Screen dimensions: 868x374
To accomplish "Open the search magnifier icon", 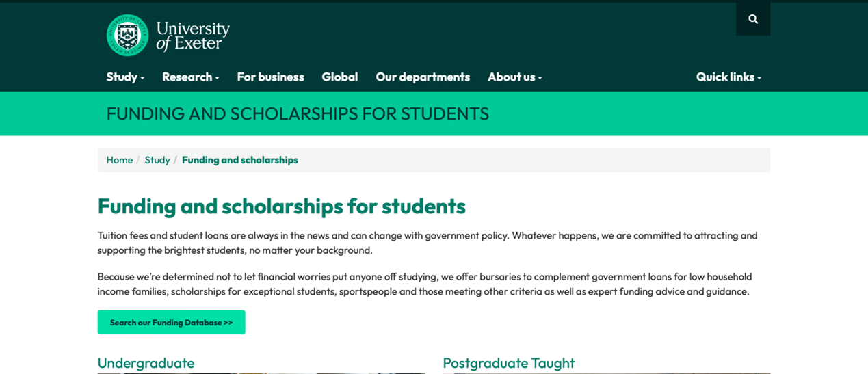I will click(752, 19).
